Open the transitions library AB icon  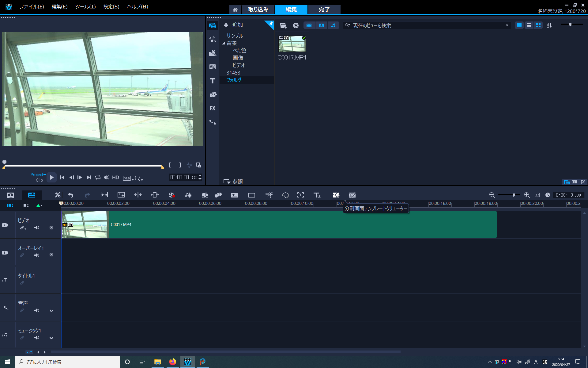(x=212, y=67)
